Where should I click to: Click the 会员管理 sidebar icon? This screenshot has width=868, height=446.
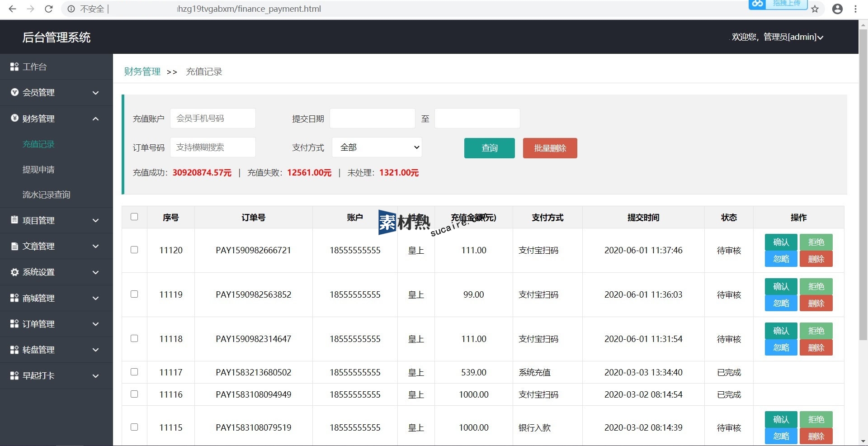coord(14,92)
